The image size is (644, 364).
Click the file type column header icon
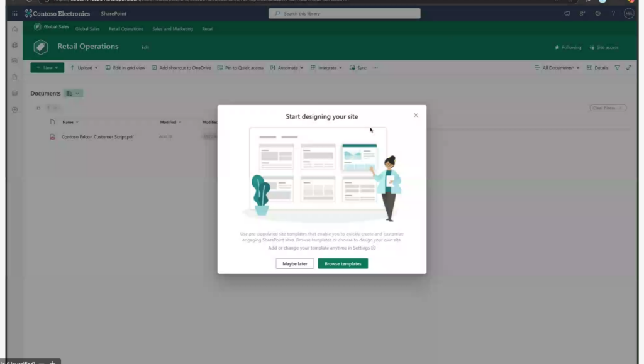52,122
